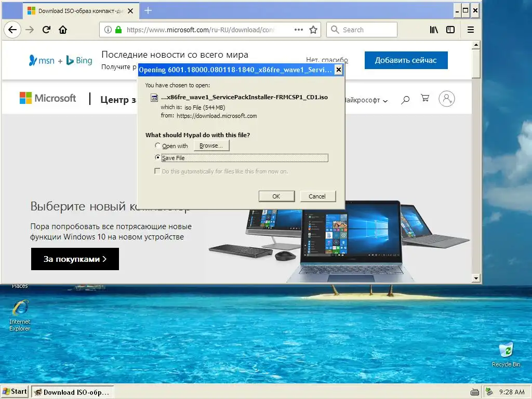
Task: Click the Microsoft site search magnifier
Action: point(405,99)
